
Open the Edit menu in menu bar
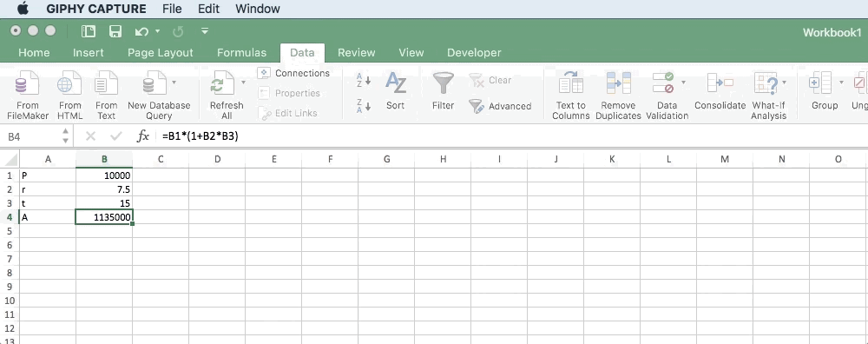click(208, 9)
